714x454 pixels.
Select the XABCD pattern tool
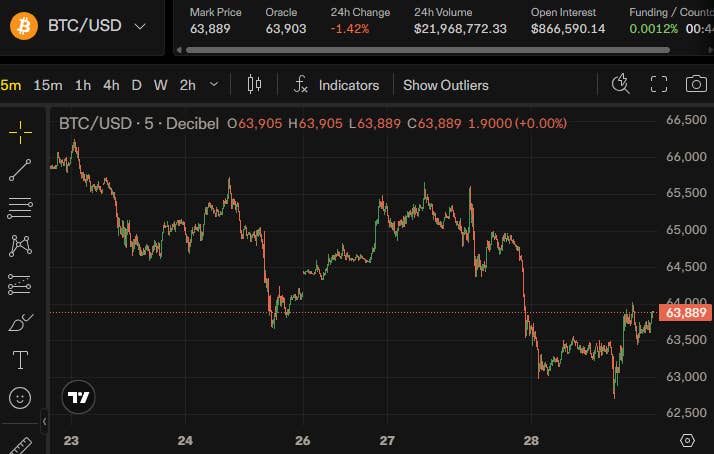point(20,245)
